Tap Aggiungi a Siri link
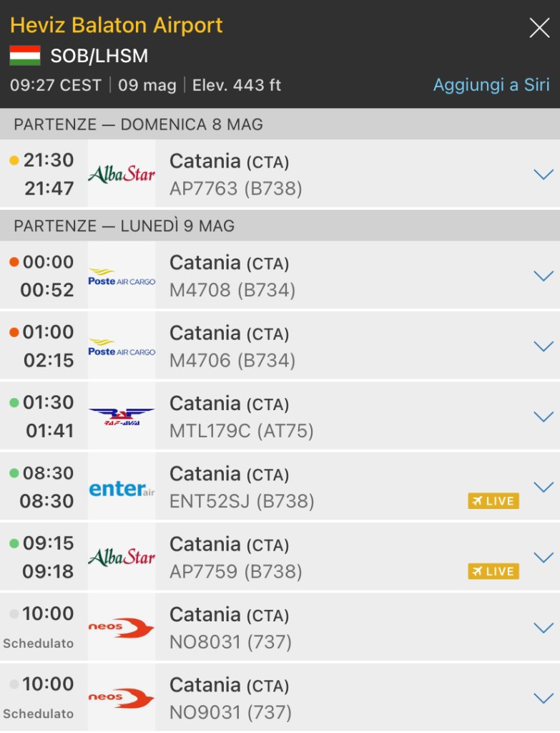The width and height of the screenshot is (560, 733). 491,84
